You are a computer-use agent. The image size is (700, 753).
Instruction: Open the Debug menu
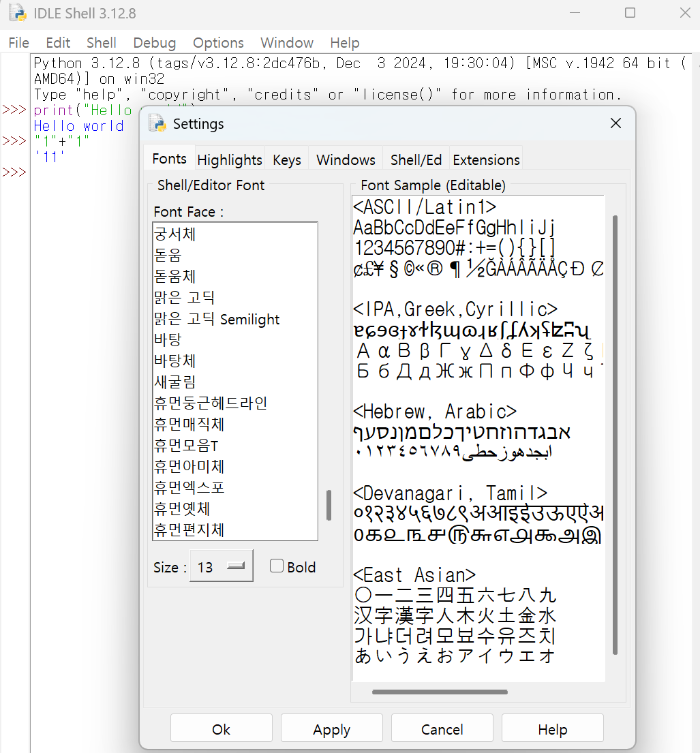click(154, 43)
